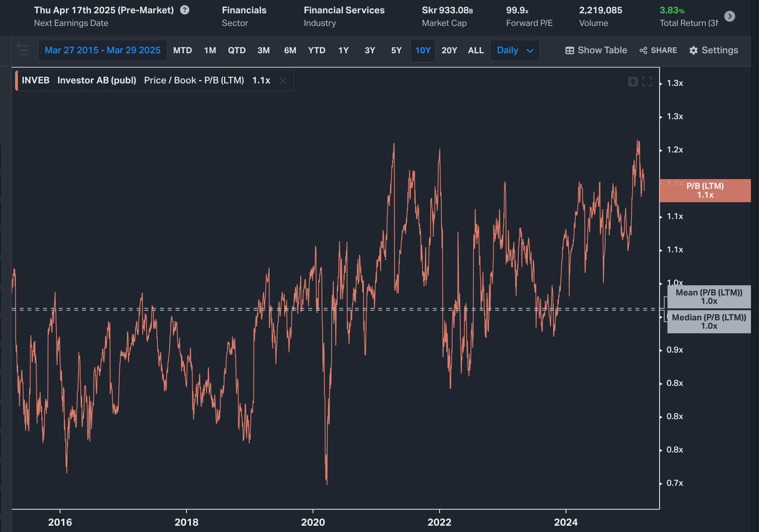Click the next metrics arrow icon
This screenshot has width=759, height=532.
730,16
